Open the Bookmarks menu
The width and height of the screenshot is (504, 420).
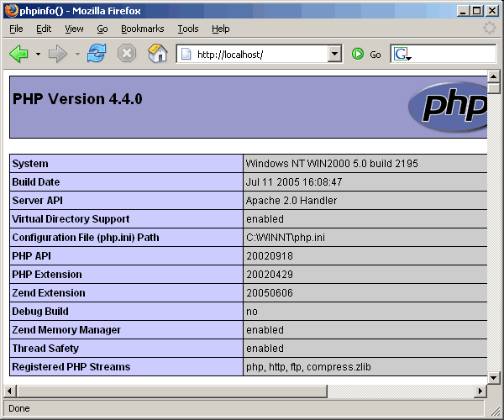tap(143, 29)
